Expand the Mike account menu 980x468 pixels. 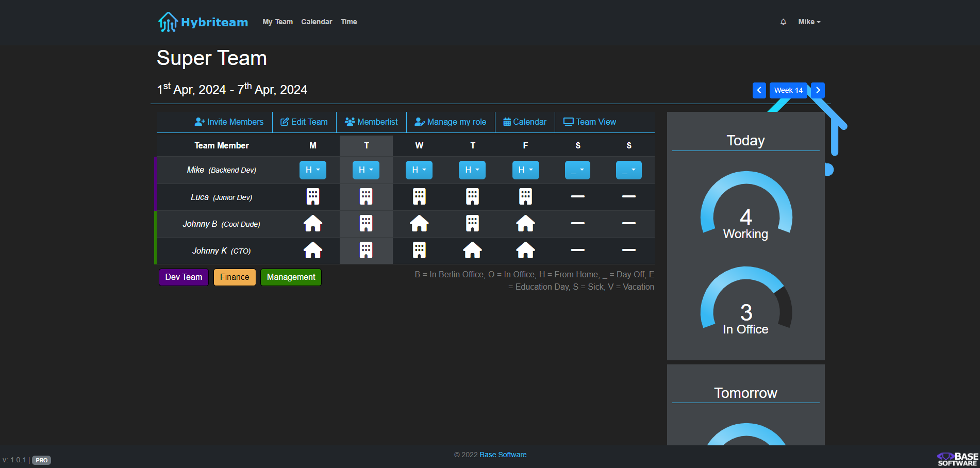click(x=808, y=22)
